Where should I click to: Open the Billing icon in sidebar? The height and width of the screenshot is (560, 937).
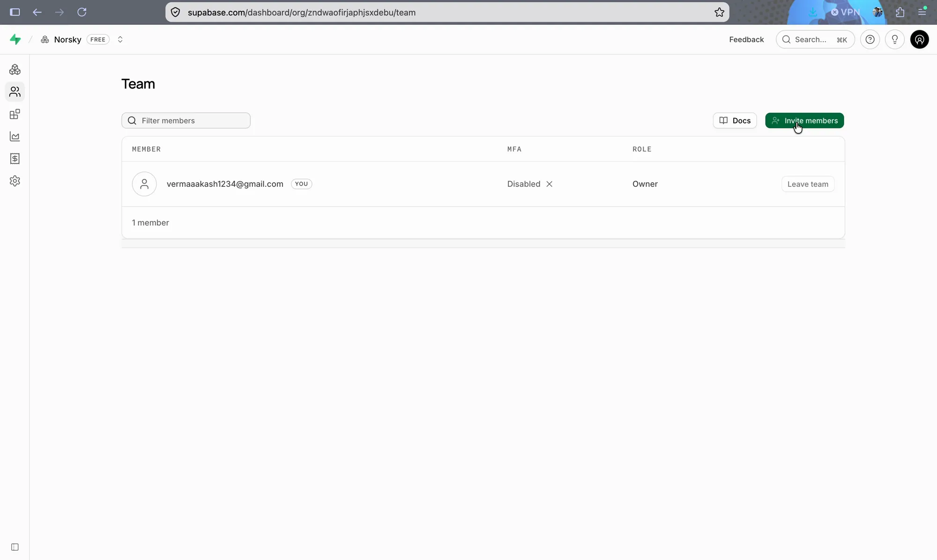click(x=15, y=159)
